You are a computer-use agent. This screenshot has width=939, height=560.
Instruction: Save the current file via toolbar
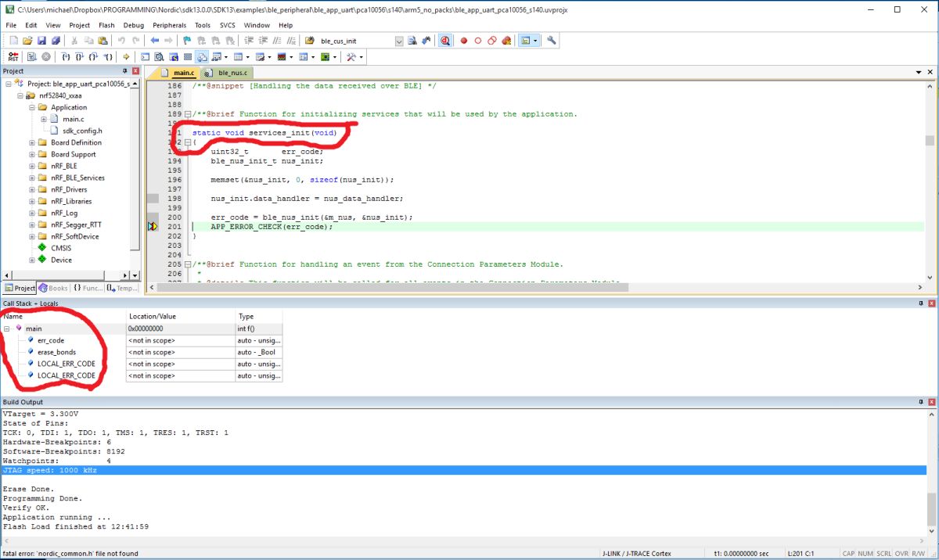click(x=41, y=41)
